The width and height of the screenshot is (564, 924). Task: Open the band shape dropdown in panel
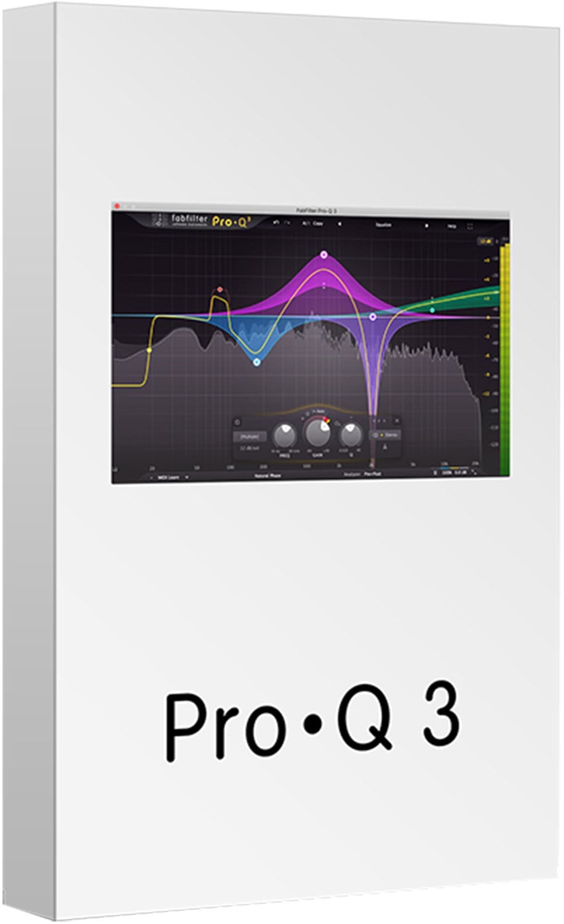click(x=250, y=436)
